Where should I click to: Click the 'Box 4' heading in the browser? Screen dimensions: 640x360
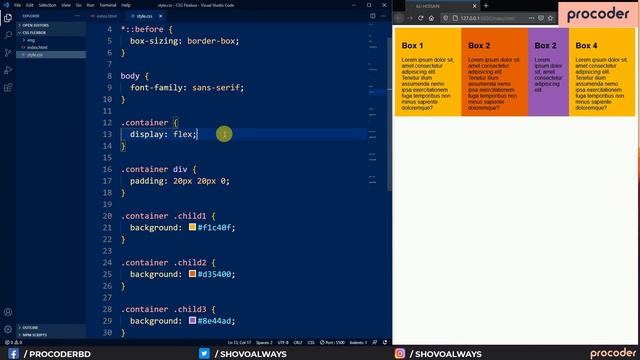pyautogui.click(x=586, y=46)
